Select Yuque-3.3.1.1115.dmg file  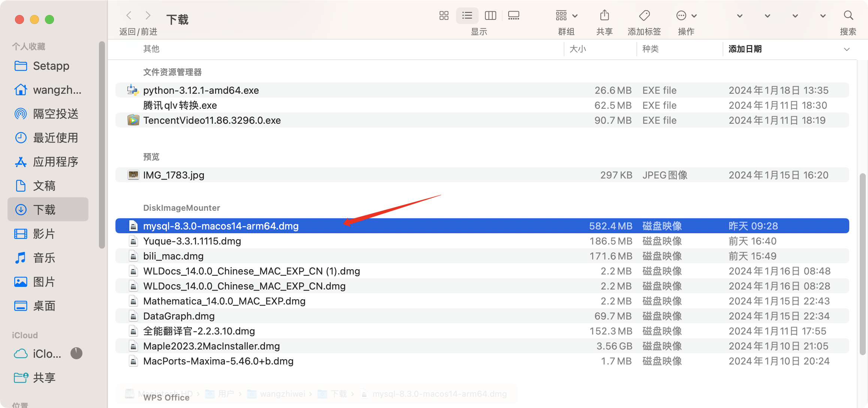[x=482, y=241]
